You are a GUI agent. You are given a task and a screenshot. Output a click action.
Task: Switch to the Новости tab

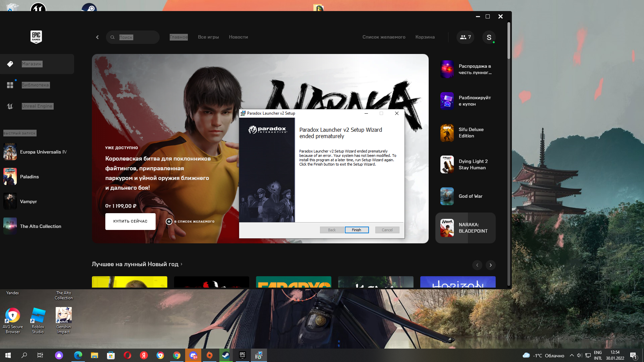238,37
